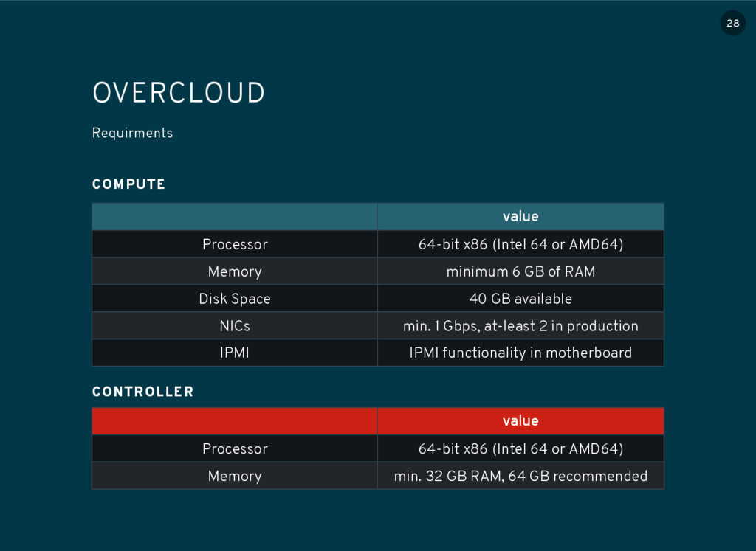756x551 pixels.
Task: Click the COMPUTE section heading
Action: tap(128, 184)
